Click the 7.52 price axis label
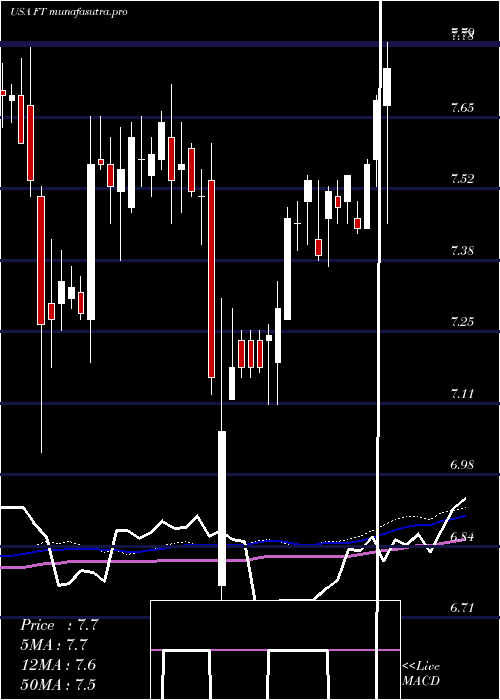This screenshot has width=500, height=700. [462, 179]
